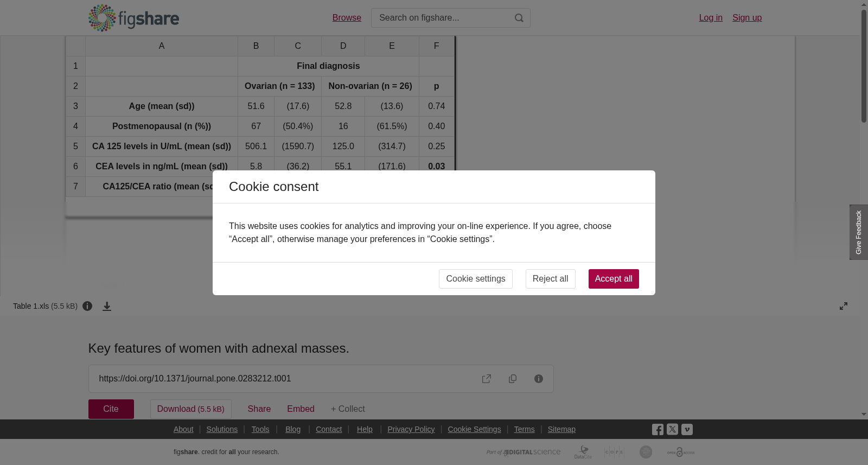Open file info icon next to Table 1.xls
Screen dimensions: 868x465
point(87,306)
